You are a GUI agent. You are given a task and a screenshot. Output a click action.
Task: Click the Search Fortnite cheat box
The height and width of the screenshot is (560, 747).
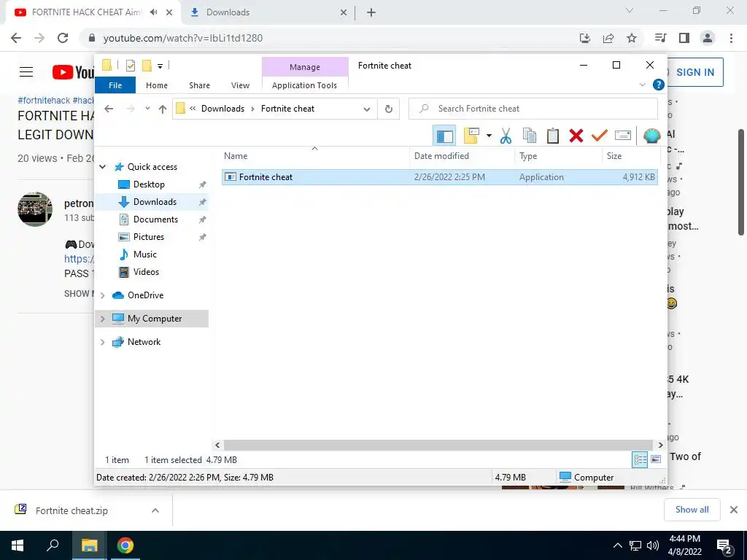(x=533, y=109)
